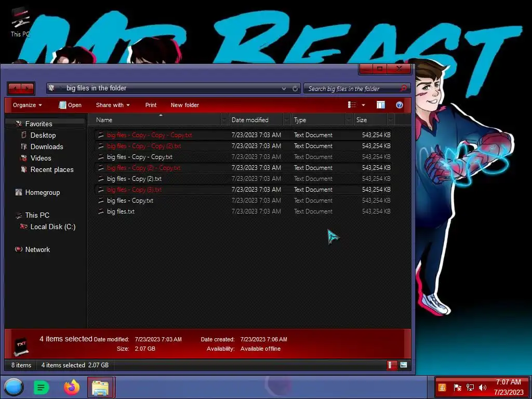Click the search magnifier icon
532x399 pixels.
(x=403, y=88)
